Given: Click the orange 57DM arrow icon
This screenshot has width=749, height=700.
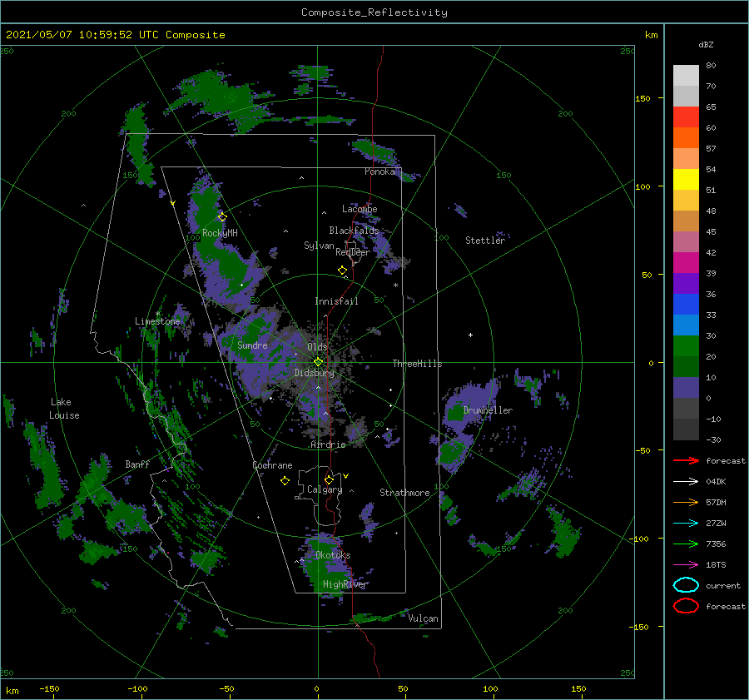Looking at the screenshot, I should (x=686, y=502).
